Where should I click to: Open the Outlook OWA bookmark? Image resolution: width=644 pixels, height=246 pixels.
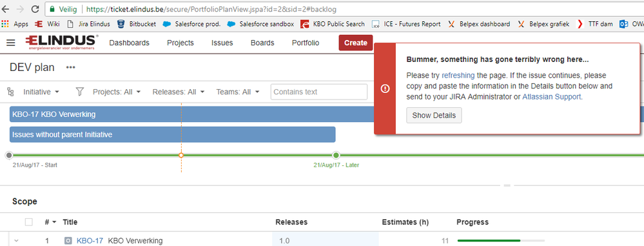[x=631, y=24]
